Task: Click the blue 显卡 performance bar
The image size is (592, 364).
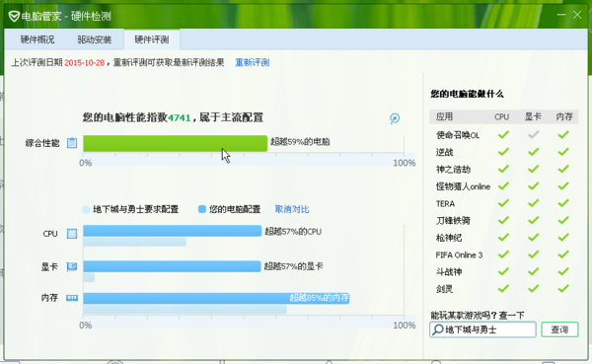Action: [x=172, y=266]
